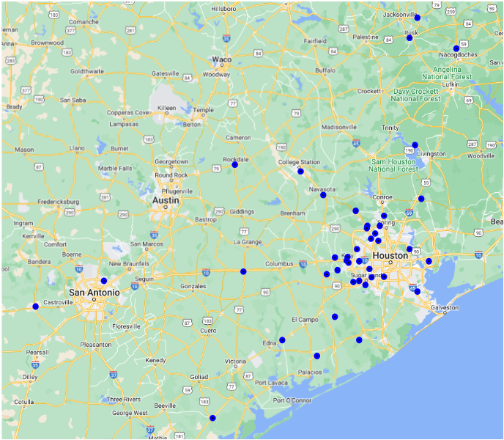Select the blue marker below College Station
Viewport: 504px width, 440px height.
(300, 172)
